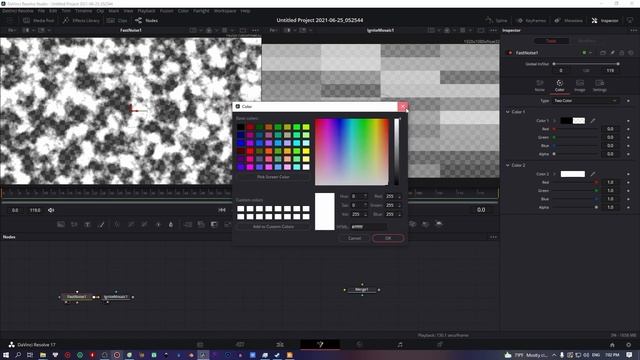This screenshot has height=360, width=640.
Task: Click Cancel in Color dialog
Action: 354,238
